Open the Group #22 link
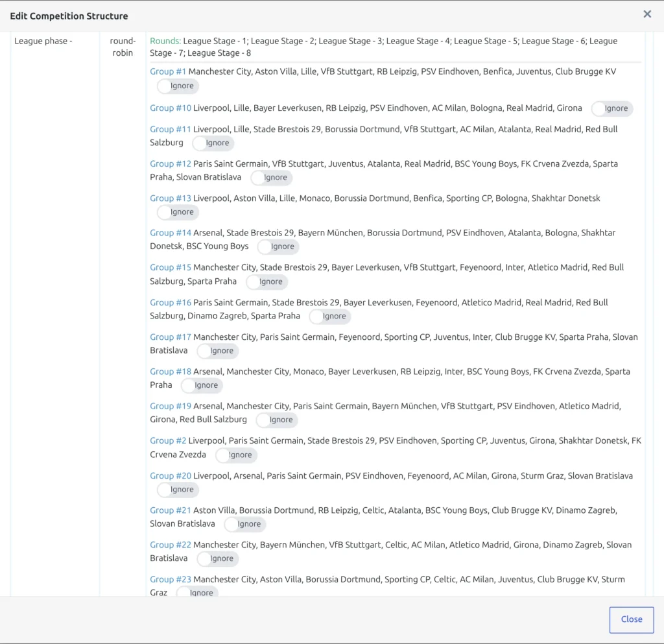Viewport: 664px width, 644px height. click(x=171, y=545)
